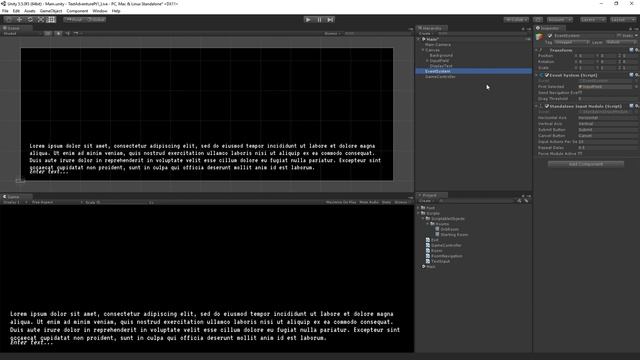This screenshot has height=360, width=640.
Task: Toggle Force Module Active checkbox
Action: (x=580, y=154)
